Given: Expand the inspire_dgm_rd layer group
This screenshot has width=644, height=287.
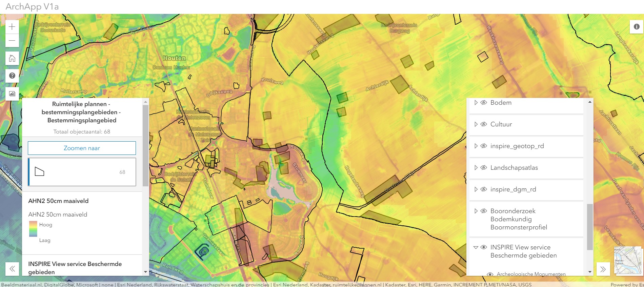Looking at the screenshot, I should [x=476, y=189].
